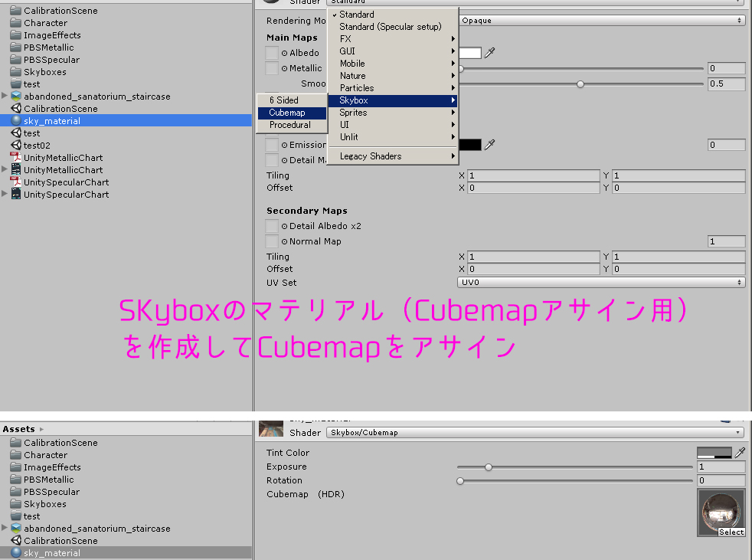Image resolution: width=752 pixels, height=560 pixels.
Task: Click the Normal Map texture slot box
Action: pyautogui.click(x=272, y=241)
